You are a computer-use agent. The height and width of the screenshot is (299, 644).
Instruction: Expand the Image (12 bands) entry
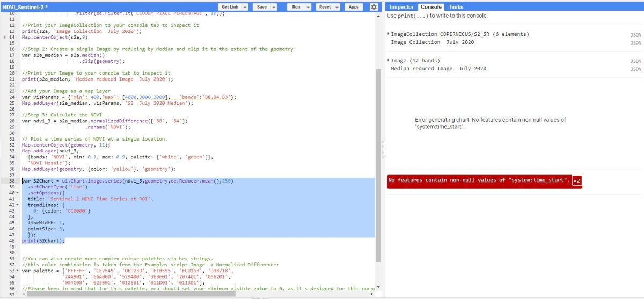pyautogui.click(x=389, y=60)
